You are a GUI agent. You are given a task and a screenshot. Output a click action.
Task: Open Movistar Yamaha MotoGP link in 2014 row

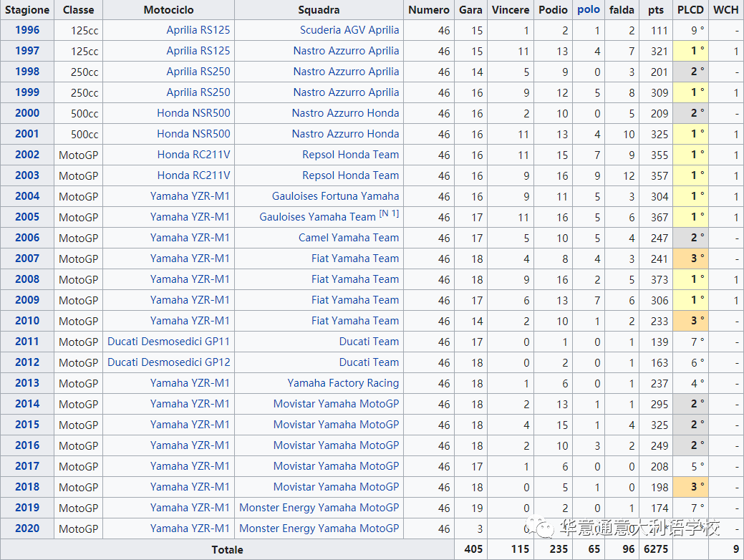tap(336, 404)
